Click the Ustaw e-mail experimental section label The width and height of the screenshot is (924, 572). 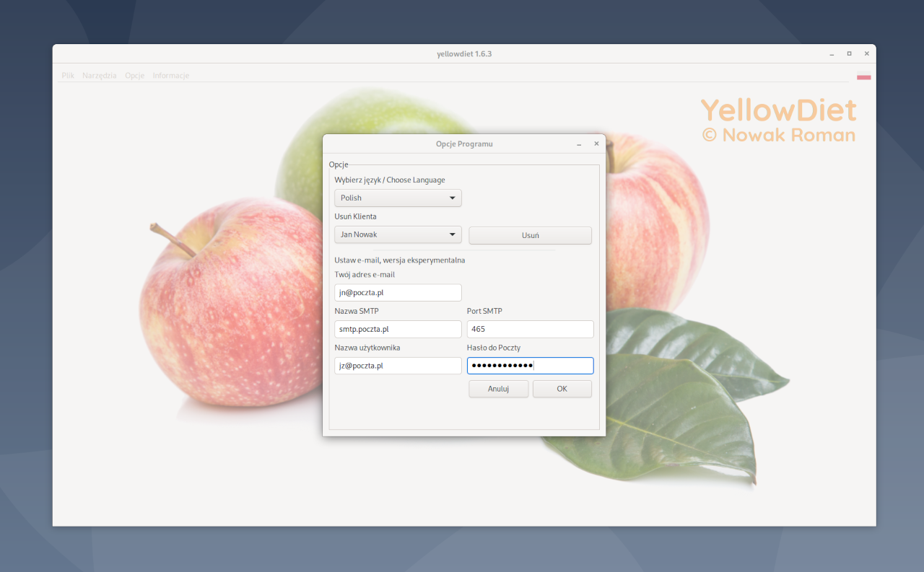(x=399, y=260)
